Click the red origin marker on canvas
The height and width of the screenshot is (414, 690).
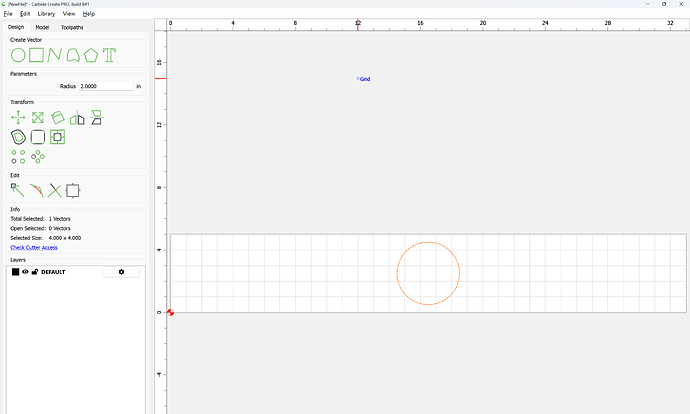tap(170, 312)
